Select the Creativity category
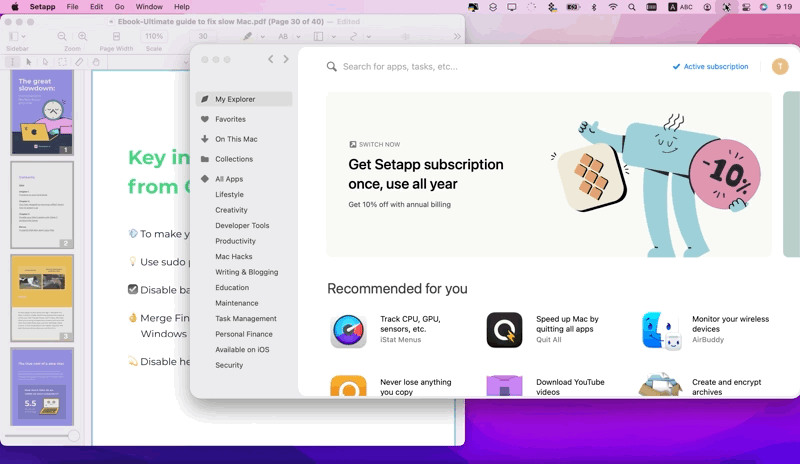Screen dimensions: 800x464 (x=231, y=210)
